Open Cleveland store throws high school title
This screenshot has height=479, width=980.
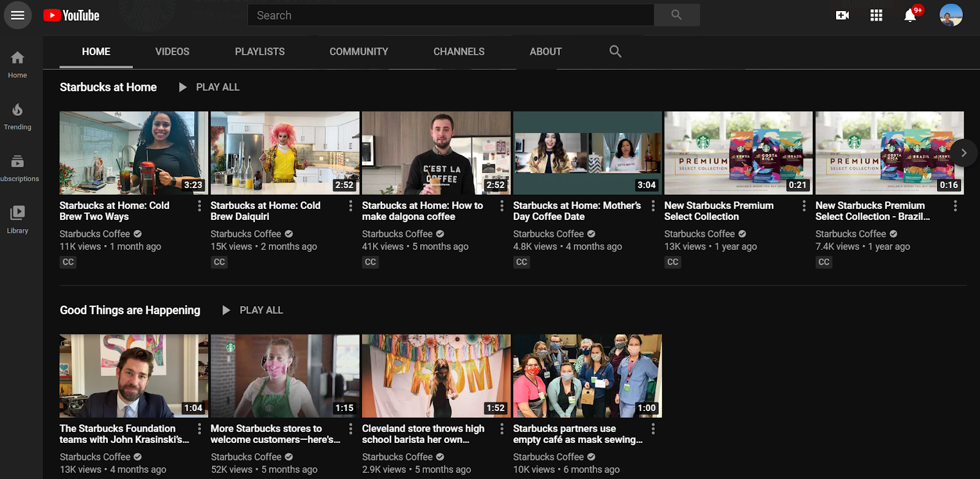(x=423, y=434)
